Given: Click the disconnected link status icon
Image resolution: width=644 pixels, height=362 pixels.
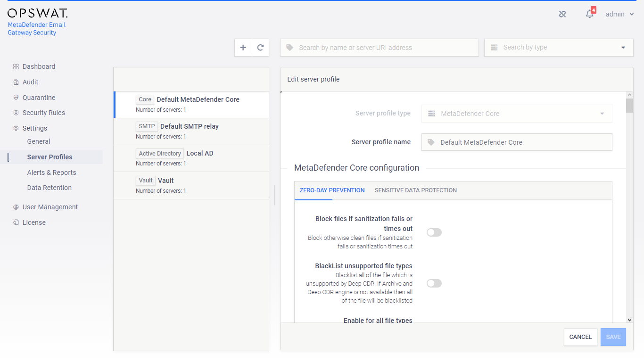Looking at the screenshot, I should (x=562, y=14).
